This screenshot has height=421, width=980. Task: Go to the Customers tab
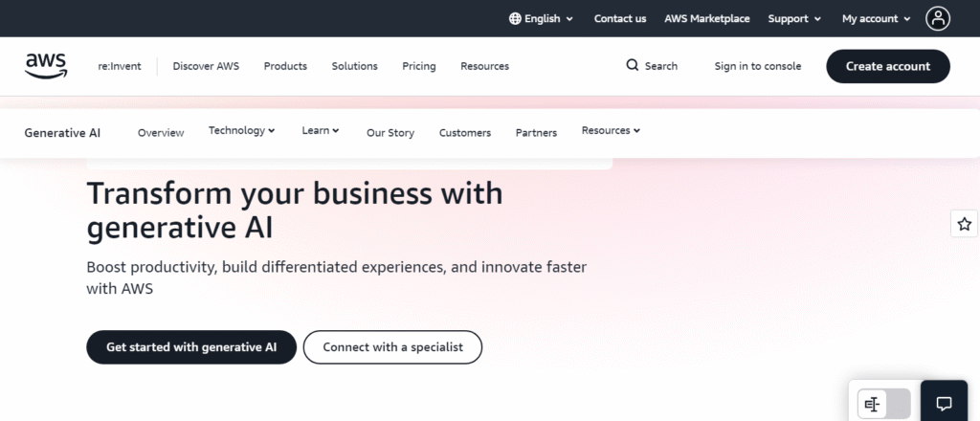click(465, 133)
